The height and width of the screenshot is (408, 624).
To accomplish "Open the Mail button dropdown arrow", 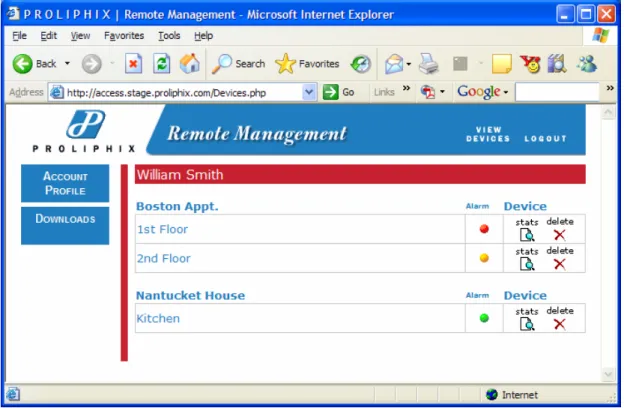I will point(408,64).
